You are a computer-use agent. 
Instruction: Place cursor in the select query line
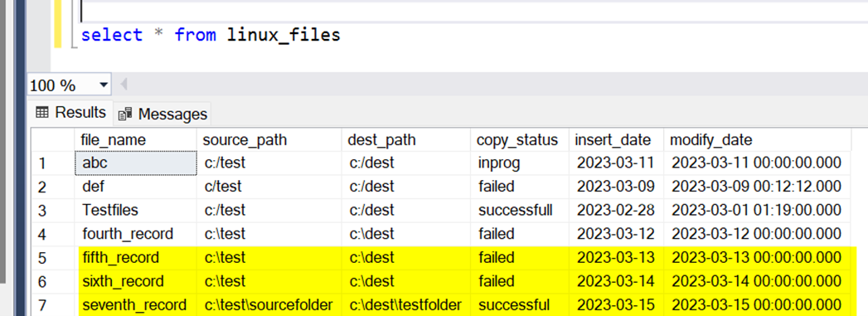pos(211,36)
